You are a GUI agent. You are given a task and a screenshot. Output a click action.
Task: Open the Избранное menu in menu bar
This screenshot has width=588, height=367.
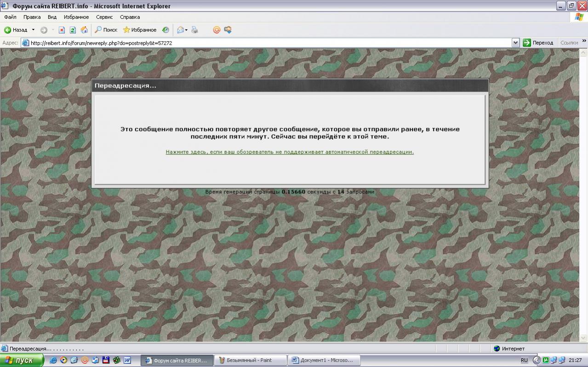(x=76, y=17)
